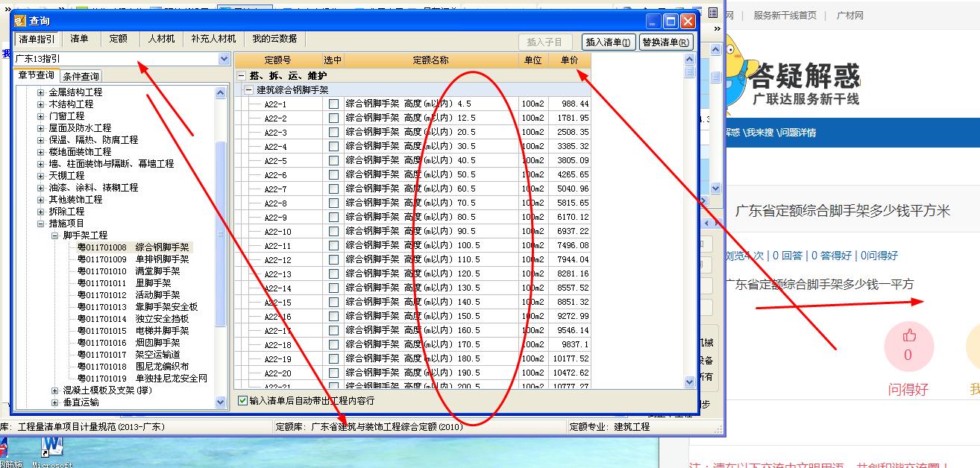980x468 pixels.
Task: Click the 问题详情 breadcrumb link
Action: [x=797, y=133]
